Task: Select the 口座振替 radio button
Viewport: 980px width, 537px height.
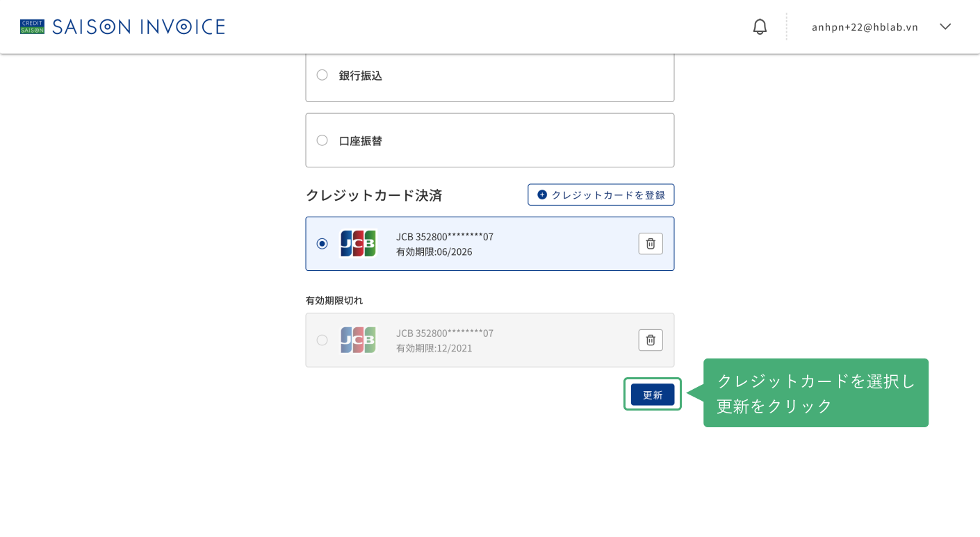Action: (x=322, y=140)
